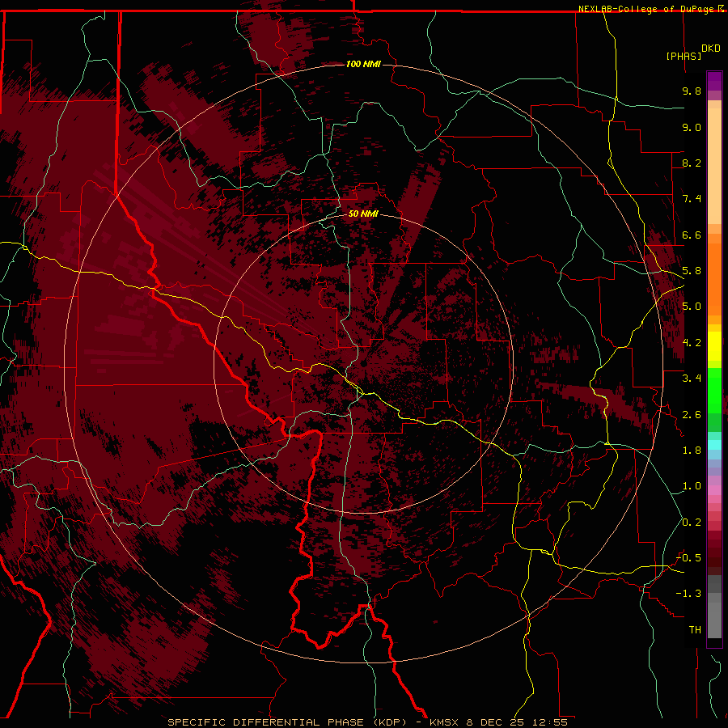This screenshot has width=728, height=728.
Task: Click the -1.3 legend value
Action: 688,594
